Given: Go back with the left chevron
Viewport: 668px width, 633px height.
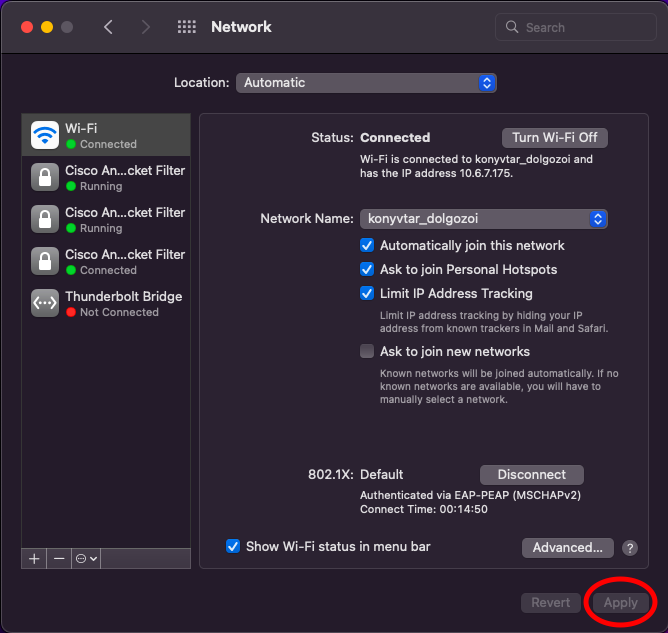Looking at the screenshot, I should coord(109,27).
